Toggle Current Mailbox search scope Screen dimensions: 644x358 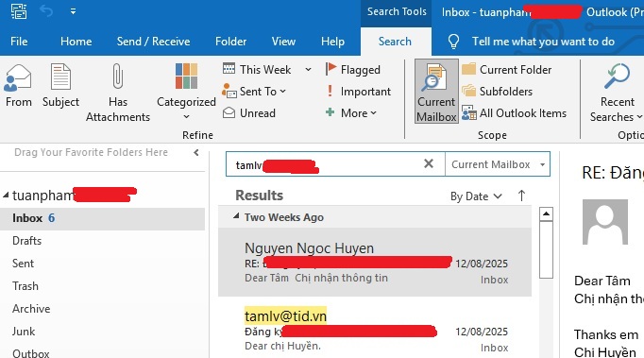(x=436, y=92)
